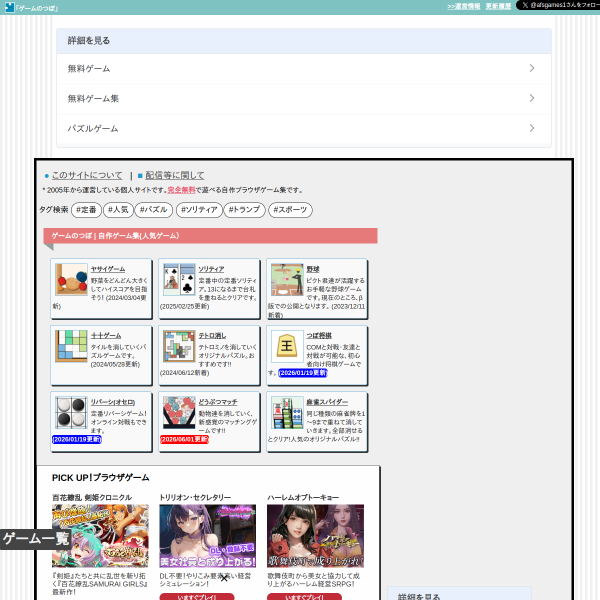Screen dimensions: 600x600
Task: Select the #スポーツ tag
Action: [290, 210]
